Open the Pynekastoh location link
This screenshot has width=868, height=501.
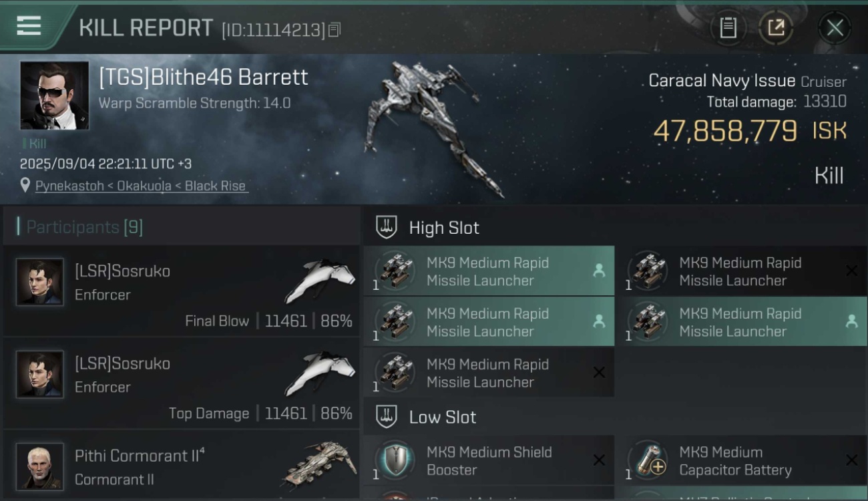click(x=141, y=186)
